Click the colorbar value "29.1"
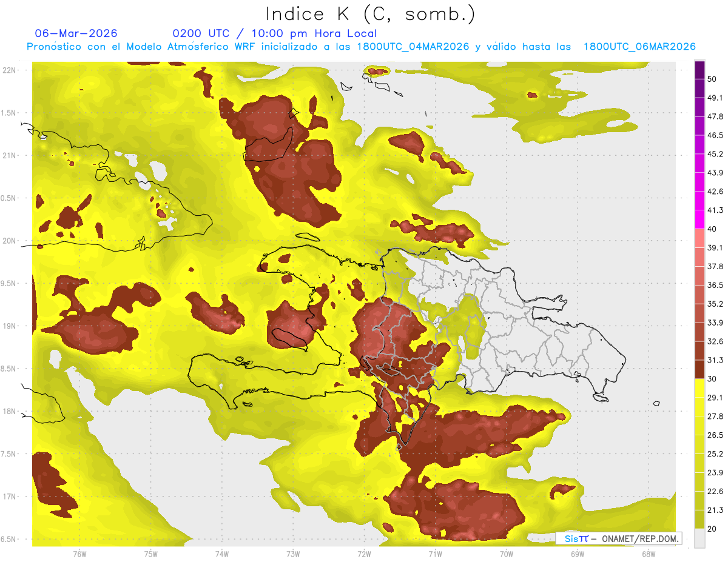Image resolution: width=728 pixels, height=562 pixels. pyautogui.click(x=715, y=397)
